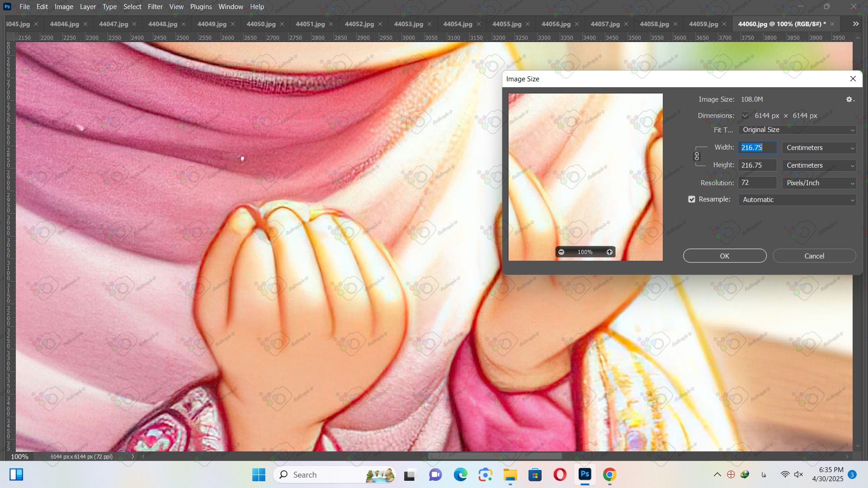Close the 44059.jpg document tab
The image size is (868, 488).
(724, 24)
